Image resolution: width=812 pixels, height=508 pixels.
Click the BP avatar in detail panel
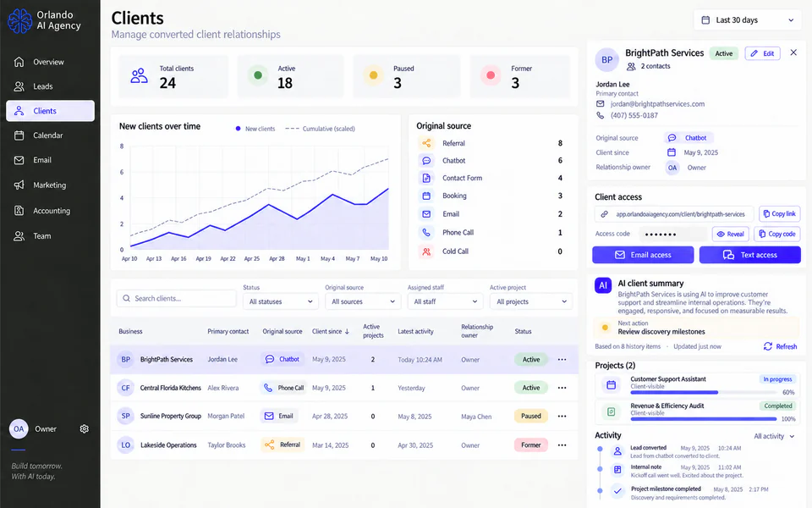click(607, 59)
